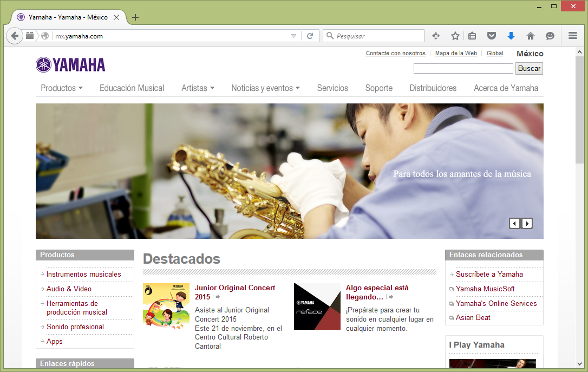Open the Firefox hamburger menu

click(x=573, y=36)
